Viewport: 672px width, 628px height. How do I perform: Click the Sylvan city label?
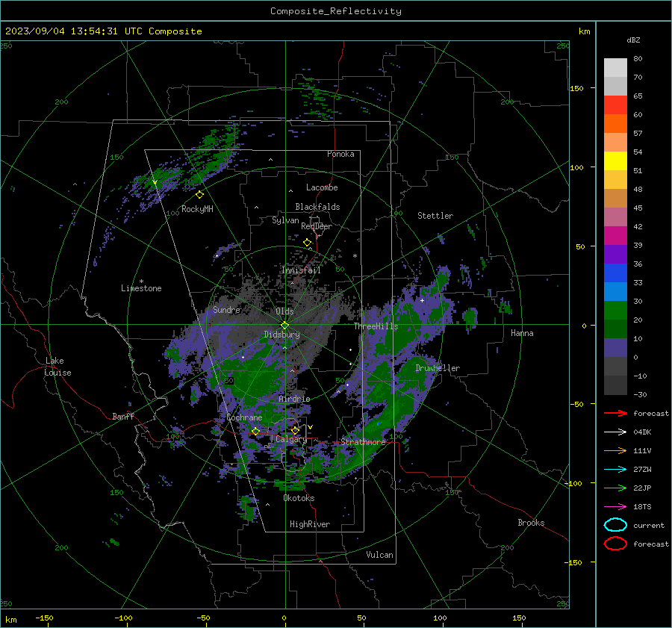285,220
